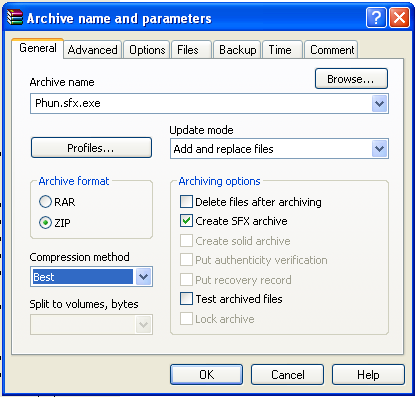Click the Browse... button

[351, 79]
